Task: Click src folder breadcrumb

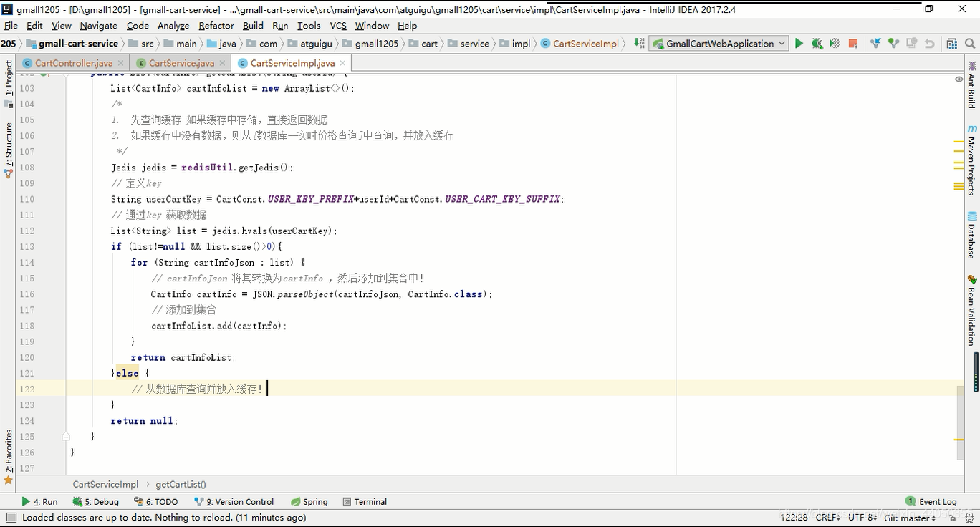Action: point(141,44)
